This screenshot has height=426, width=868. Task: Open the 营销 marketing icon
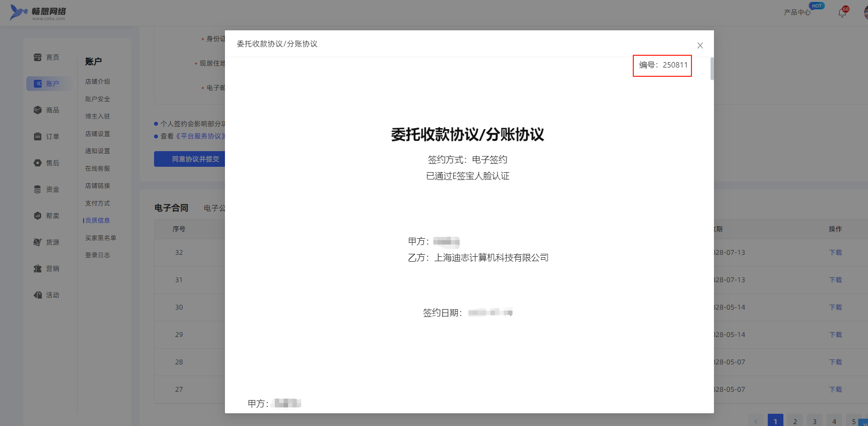[38, 269]
